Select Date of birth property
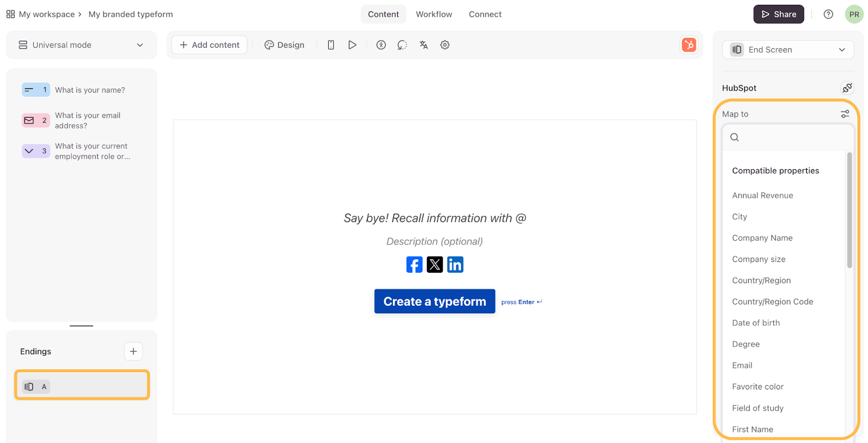Image resolution: width=868 pixels, height=443 pixels. (x=756, y=323)
